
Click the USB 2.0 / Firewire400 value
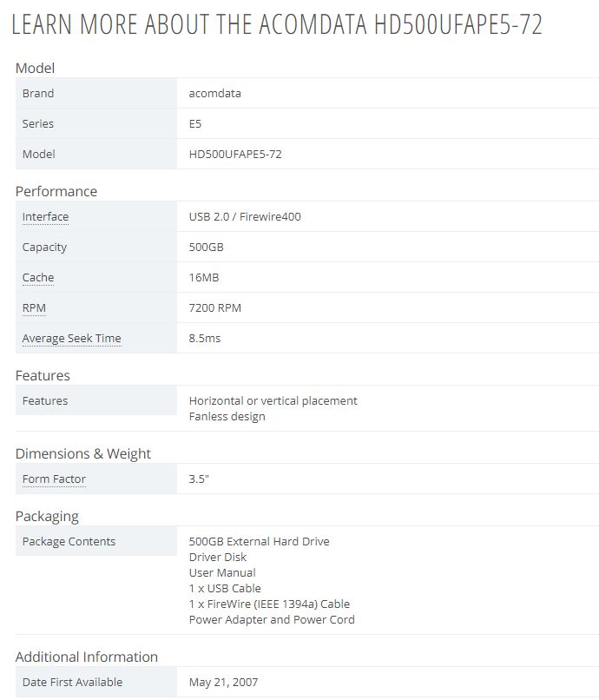coord(245,217)
